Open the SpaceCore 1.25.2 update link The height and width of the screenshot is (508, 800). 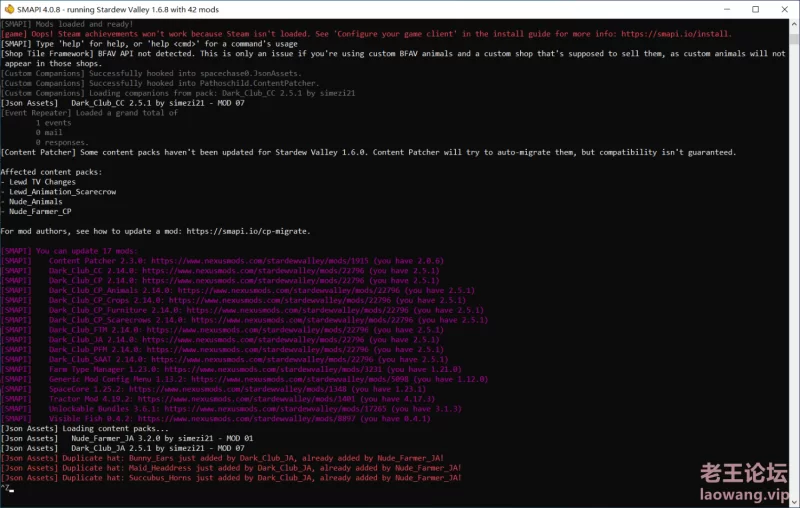[237, 389]
